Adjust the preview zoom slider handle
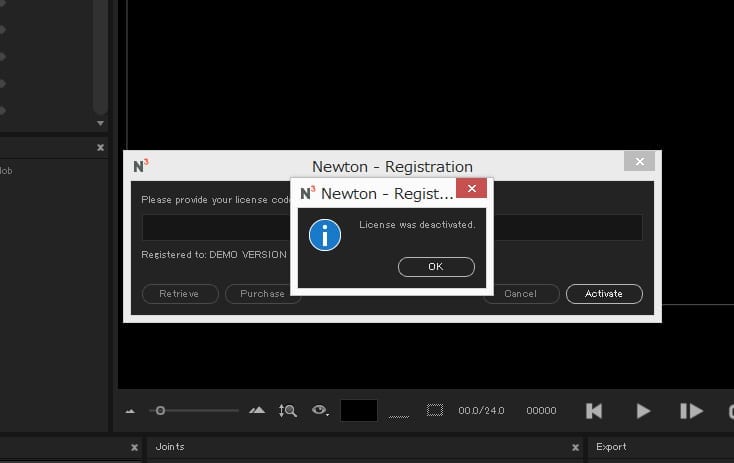Screen dimensions: 734x463 click(x=160, y=411)
